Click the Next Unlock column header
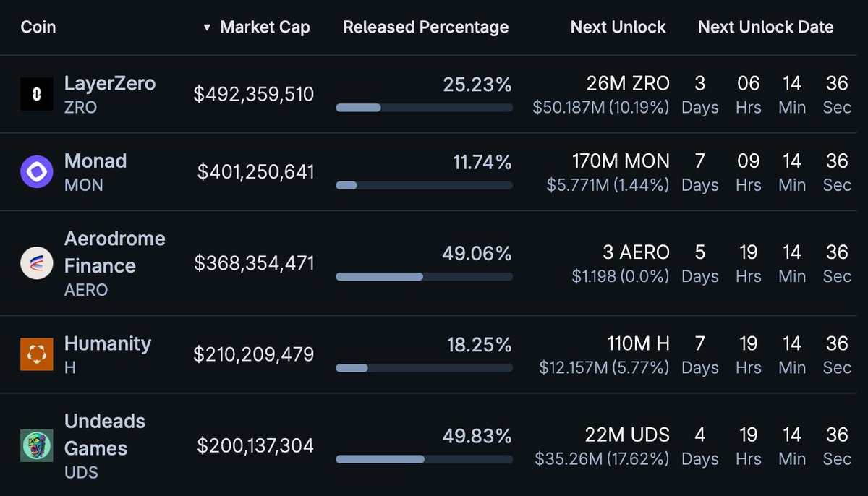This screenshot has width=868, height=496. (618, 27)
